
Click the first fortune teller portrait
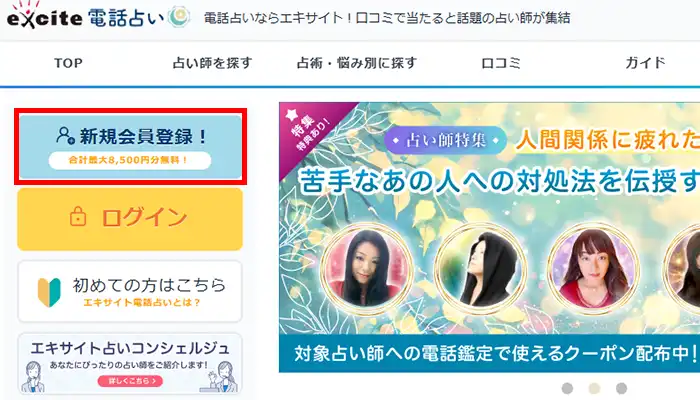point(367,268)
